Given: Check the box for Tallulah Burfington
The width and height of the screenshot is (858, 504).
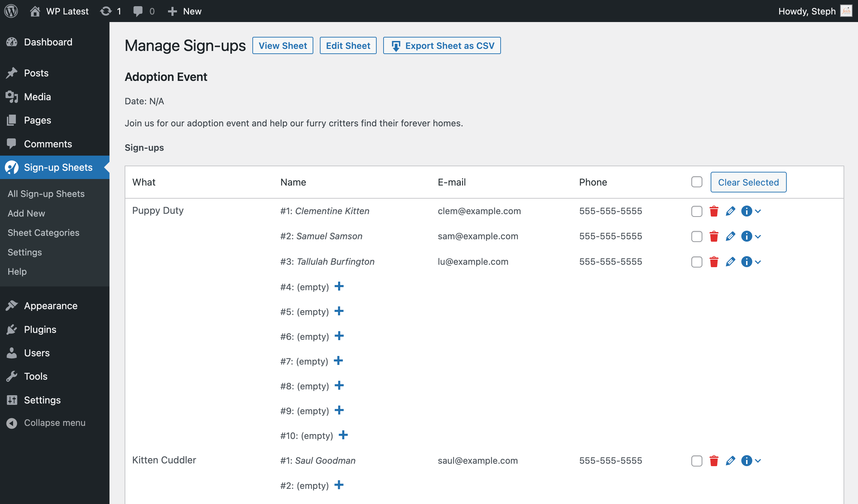Looking at the screenshot, I should [697, 262].
